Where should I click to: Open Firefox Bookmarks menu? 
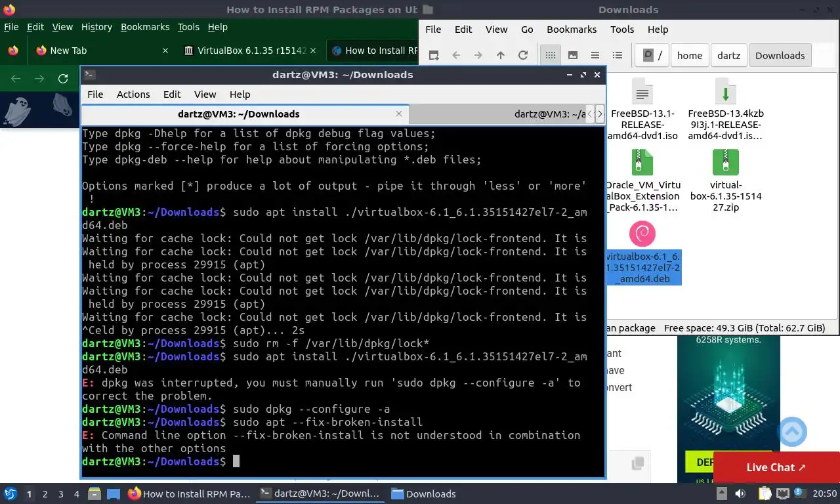point(145,27)
